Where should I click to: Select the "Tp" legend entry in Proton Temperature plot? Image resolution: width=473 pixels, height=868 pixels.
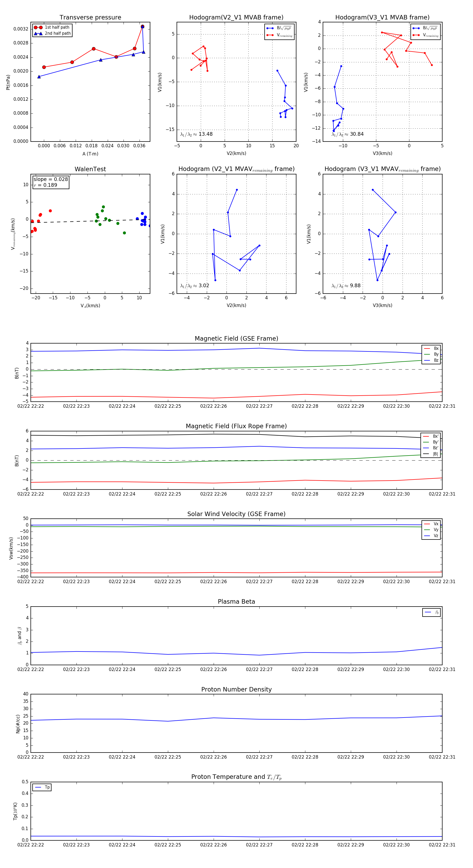42,788
